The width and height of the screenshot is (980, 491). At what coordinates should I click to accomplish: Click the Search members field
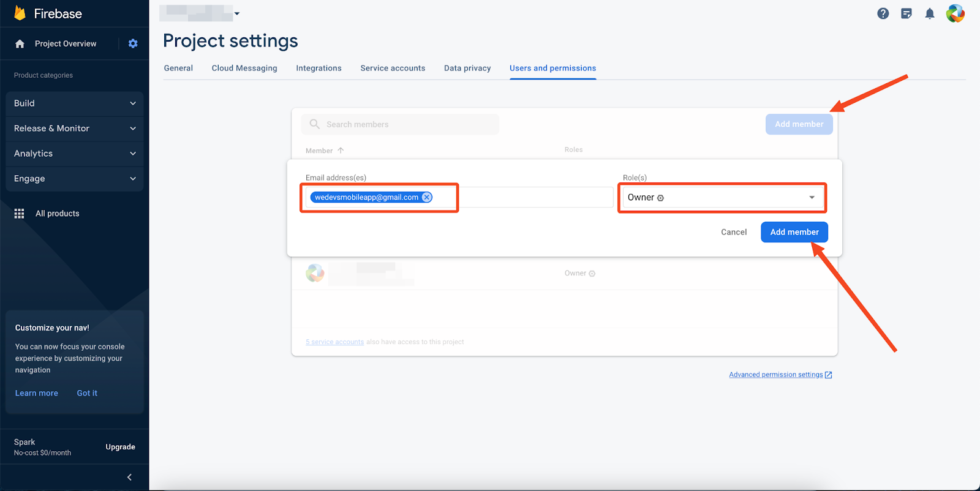click(x=400, y=124)
